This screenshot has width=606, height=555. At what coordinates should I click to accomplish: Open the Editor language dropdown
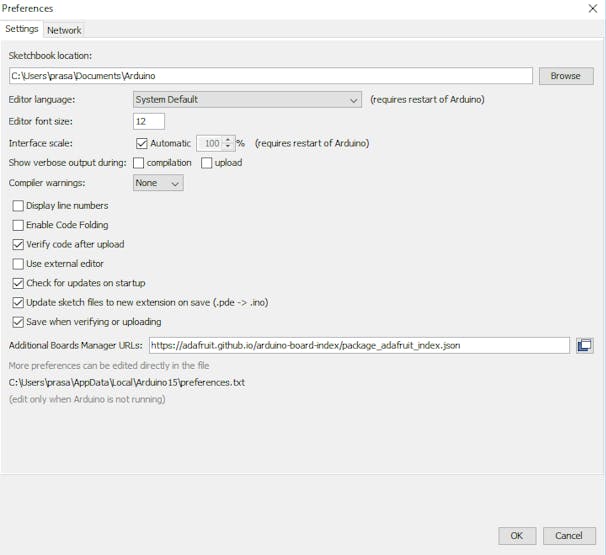[x=247, y=100]
